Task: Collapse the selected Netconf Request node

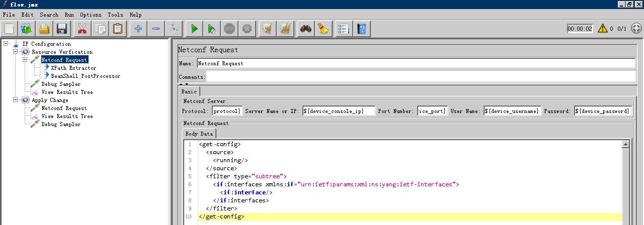Action: pyautogui.click(x=25, y=60)
